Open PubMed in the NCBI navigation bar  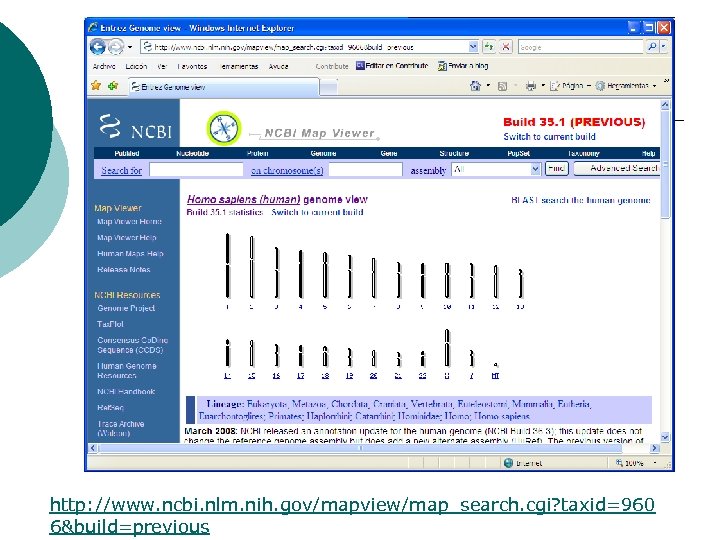pos(127,153)
